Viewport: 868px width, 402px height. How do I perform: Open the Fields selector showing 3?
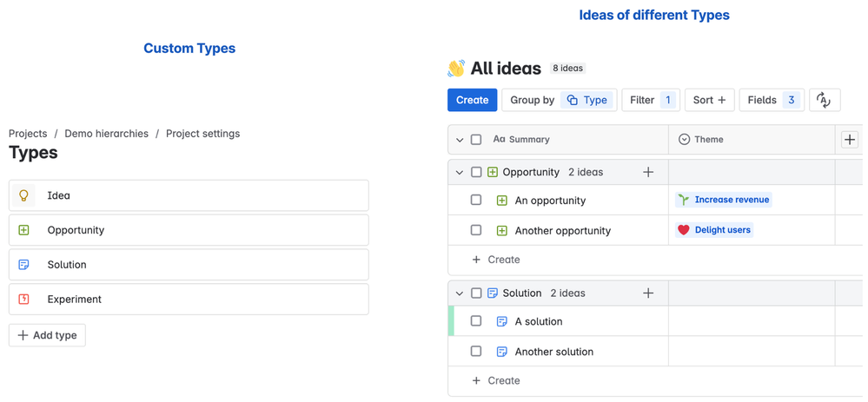pyautogui.click(x=772, y=100)
